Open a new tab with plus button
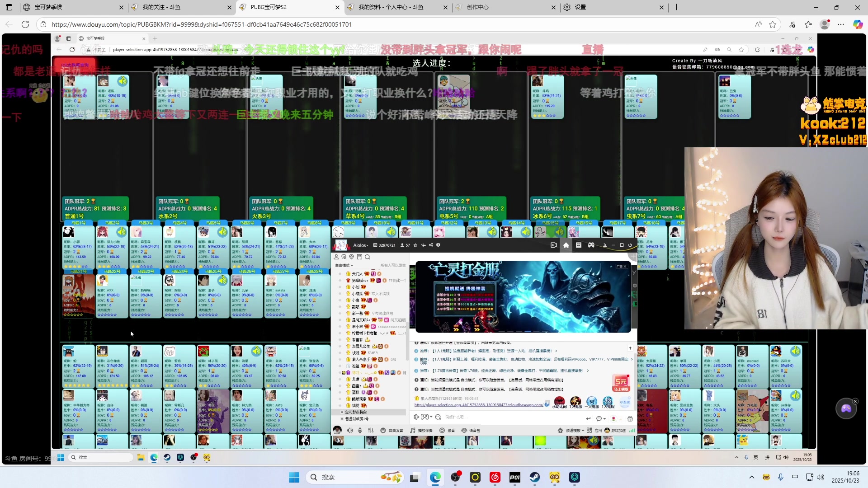Screen dimensions: 868x488 [676, 7]
